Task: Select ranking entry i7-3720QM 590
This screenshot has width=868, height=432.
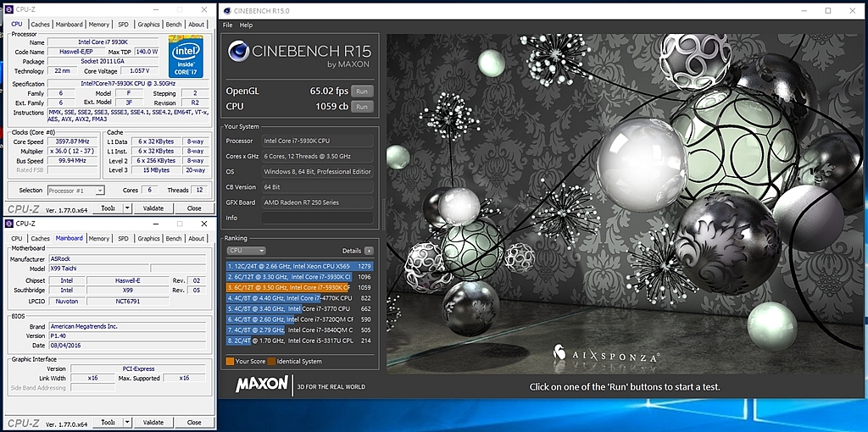Action: click(299, 319)
